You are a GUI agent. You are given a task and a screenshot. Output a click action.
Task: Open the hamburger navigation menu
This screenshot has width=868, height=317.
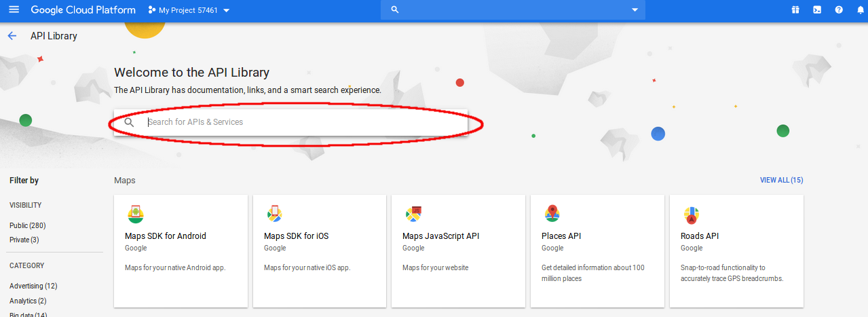(14, 10)
